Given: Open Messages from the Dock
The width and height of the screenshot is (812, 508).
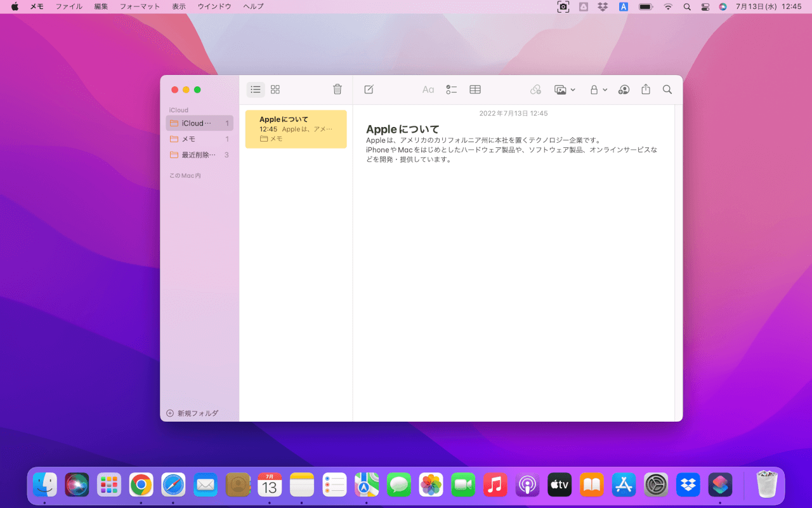Looking at the screenshot, I should (x=399, y=486).
